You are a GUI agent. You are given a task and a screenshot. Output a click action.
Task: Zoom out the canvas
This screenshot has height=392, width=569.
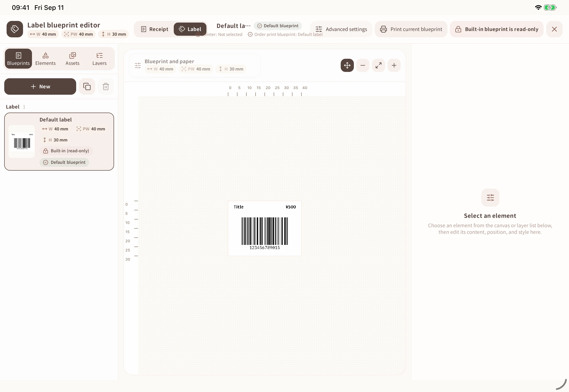[x=363, y=65]
